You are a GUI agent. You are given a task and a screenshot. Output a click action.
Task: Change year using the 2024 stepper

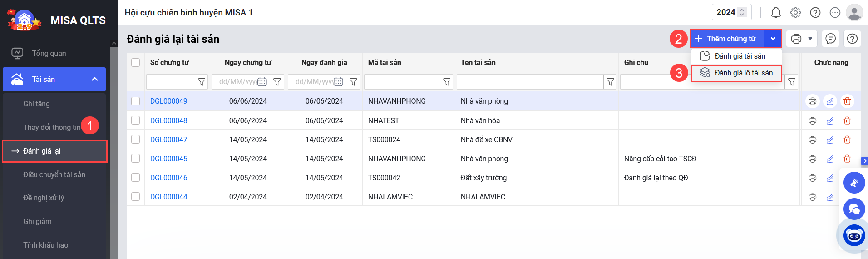pyautogui.click(x=742, y=12)
